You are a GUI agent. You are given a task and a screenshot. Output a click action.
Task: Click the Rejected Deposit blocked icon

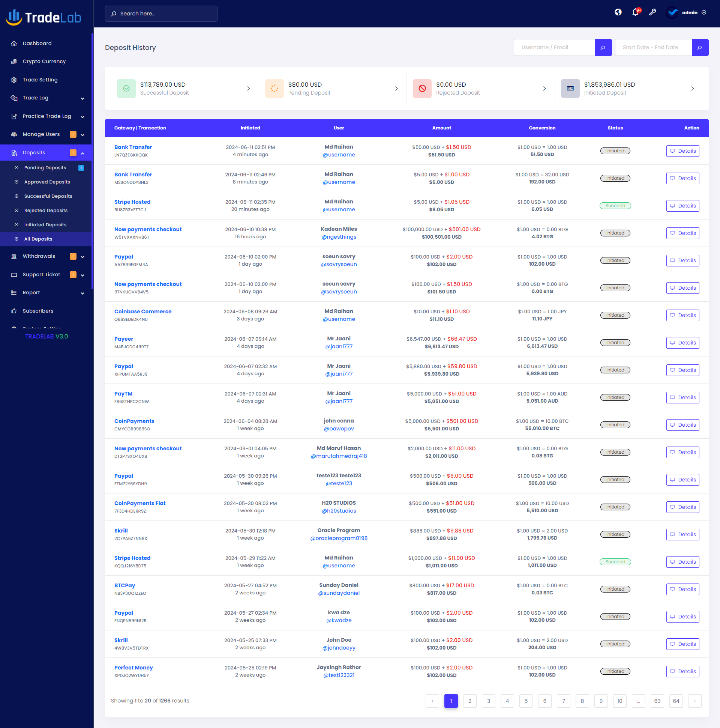[x=422, y=88]
